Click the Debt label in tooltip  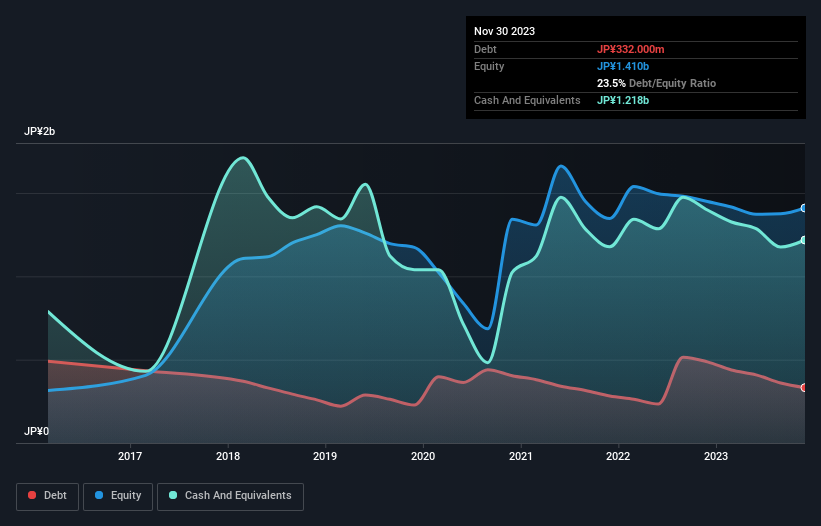[x=485, y=49]
